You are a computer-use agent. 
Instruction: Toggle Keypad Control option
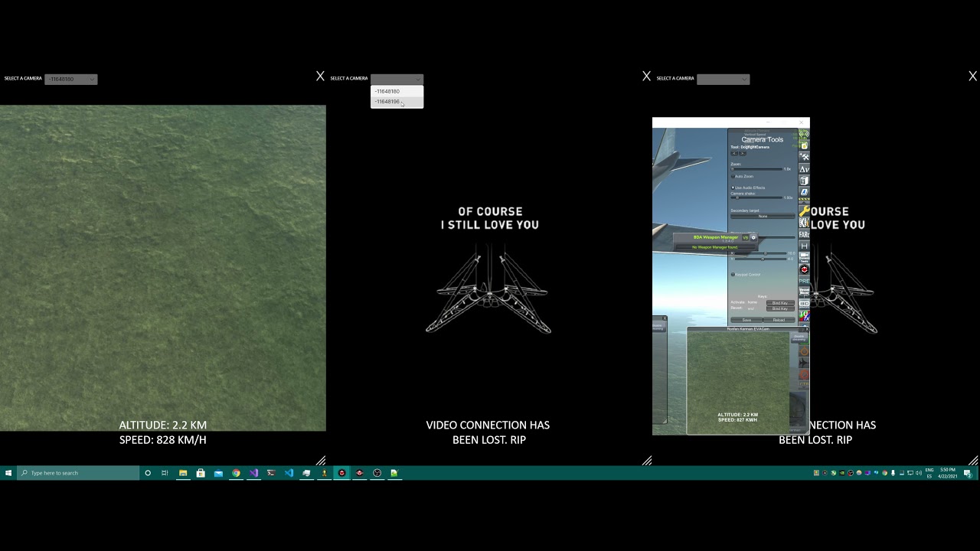(746, 275)
